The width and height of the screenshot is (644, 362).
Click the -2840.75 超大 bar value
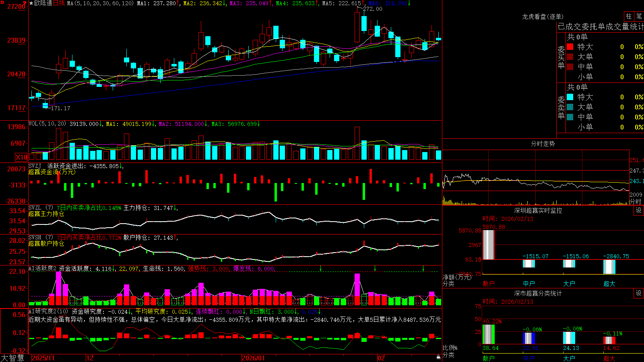tap(616, 256)
